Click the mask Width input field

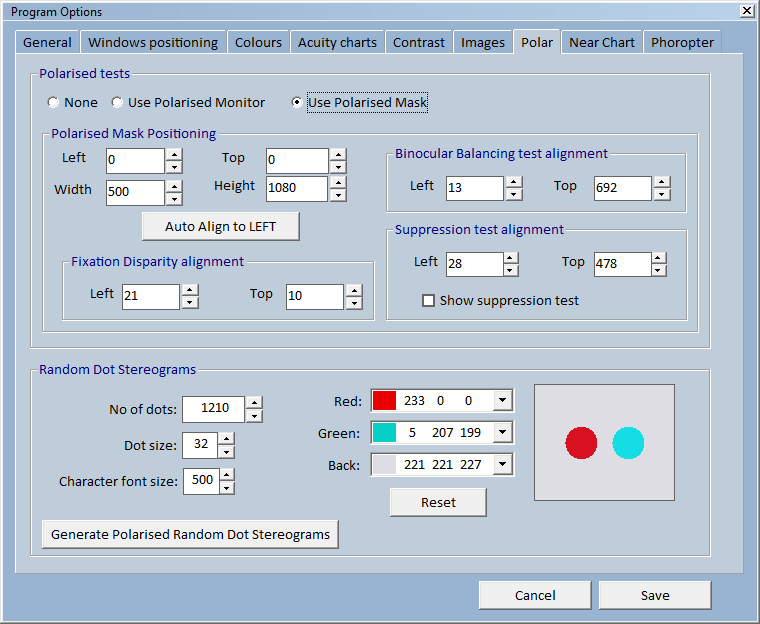135,192
